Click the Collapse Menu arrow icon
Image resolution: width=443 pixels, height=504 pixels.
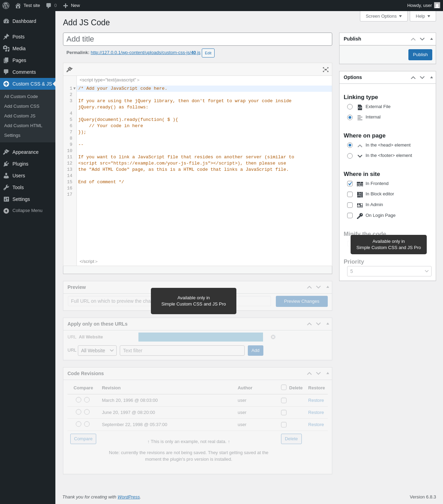[6, 211]
